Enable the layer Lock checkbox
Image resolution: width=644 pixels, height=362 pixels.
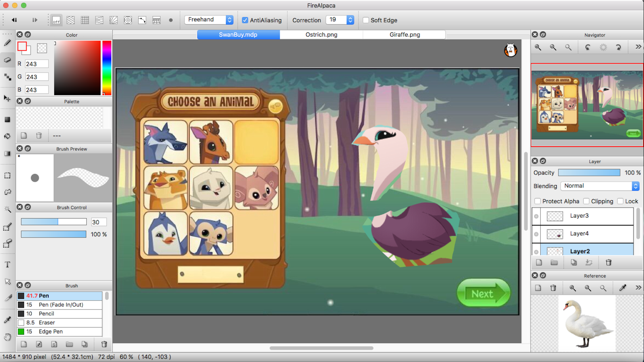620,201
